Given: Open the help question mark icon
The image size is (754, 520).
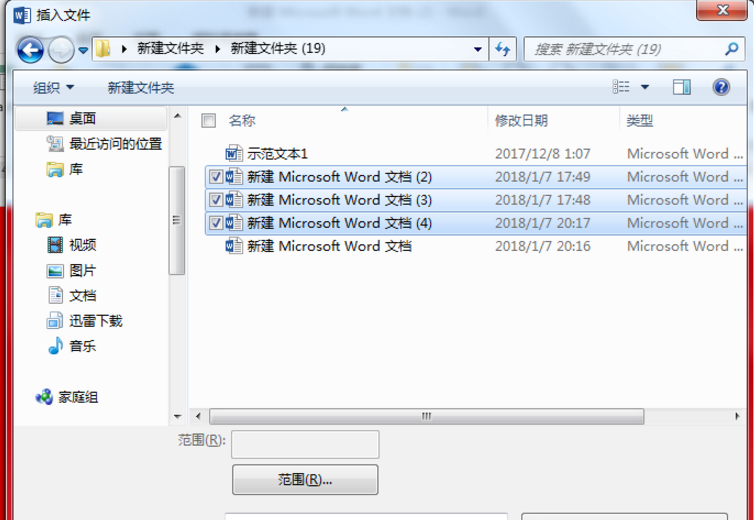Looking at the screenshot, I should [721, 88].
